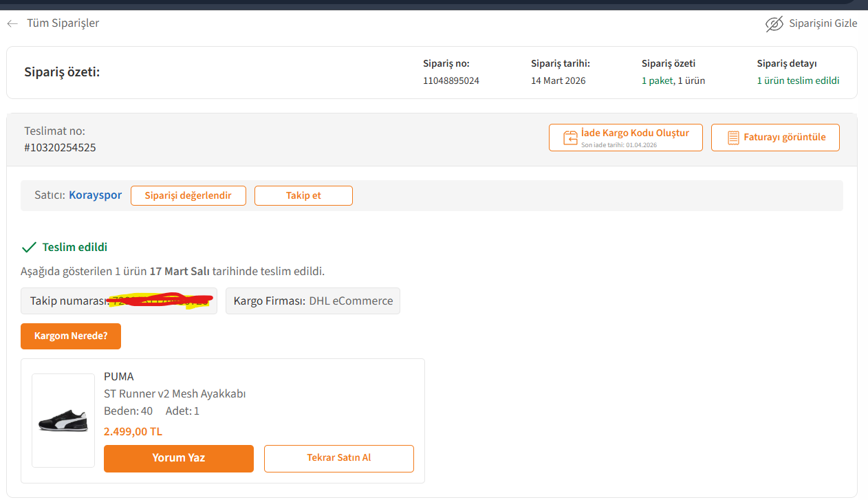
Task: Click Siparişi değerlendir button
Action: [x=188, y=195]
